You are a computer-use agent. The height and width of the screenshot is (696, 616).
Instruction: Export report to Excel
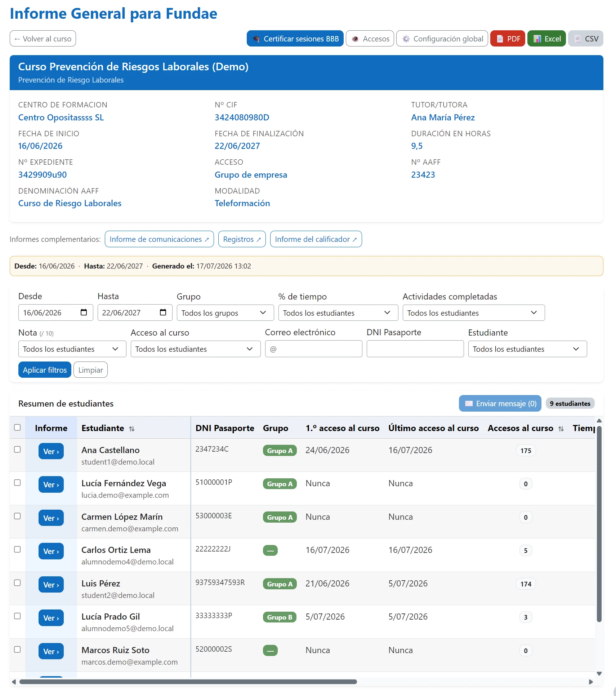546,39
